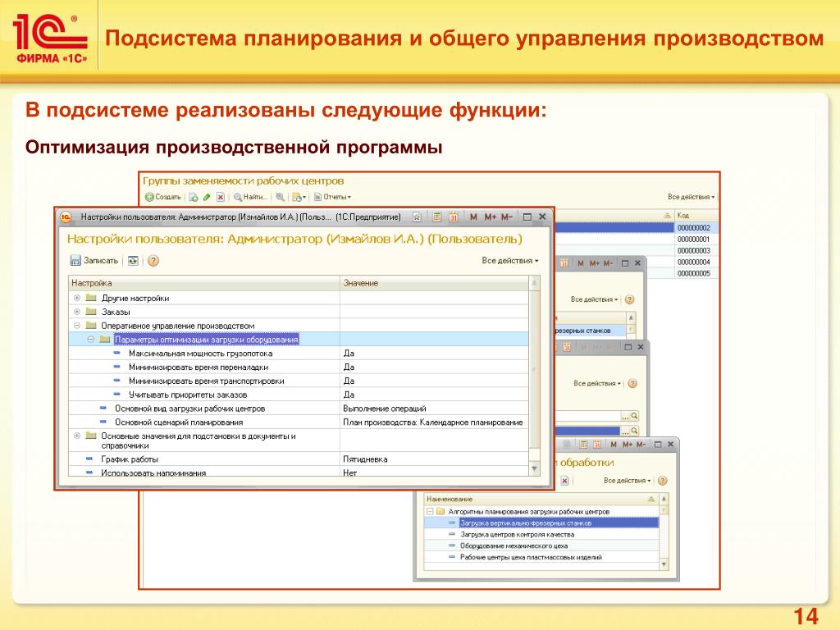Screen dimensions: 840x630
Task: Click M in обработки window title bar
Action: (614, 444)
